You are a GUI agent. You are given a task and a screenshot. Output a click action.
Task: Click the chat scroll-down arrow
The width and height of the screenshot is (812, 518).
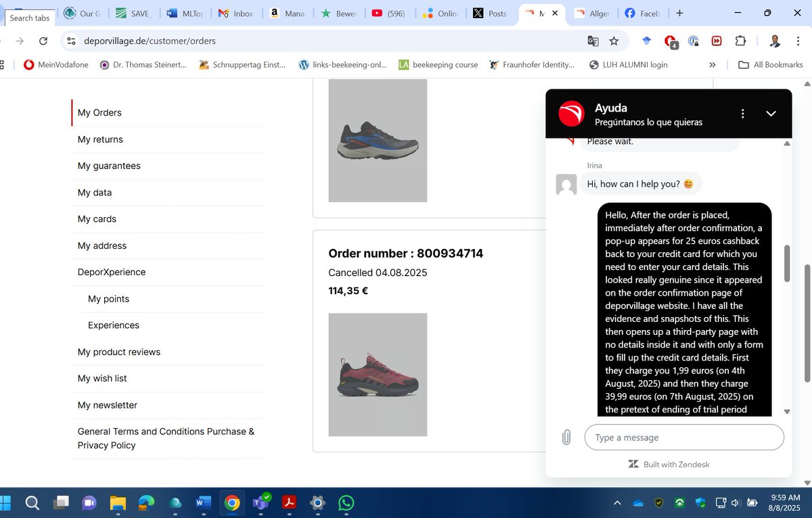point(787,412)
